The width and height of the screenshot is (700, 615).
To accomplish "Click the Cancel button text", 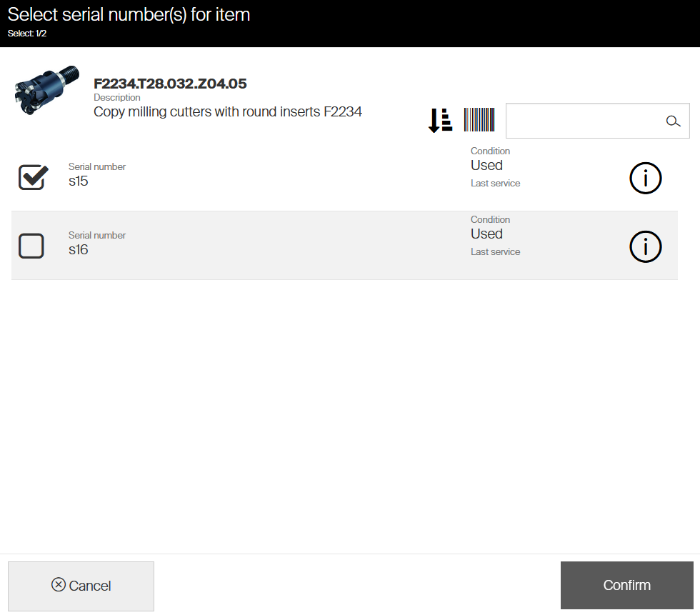I will (90, 586).
